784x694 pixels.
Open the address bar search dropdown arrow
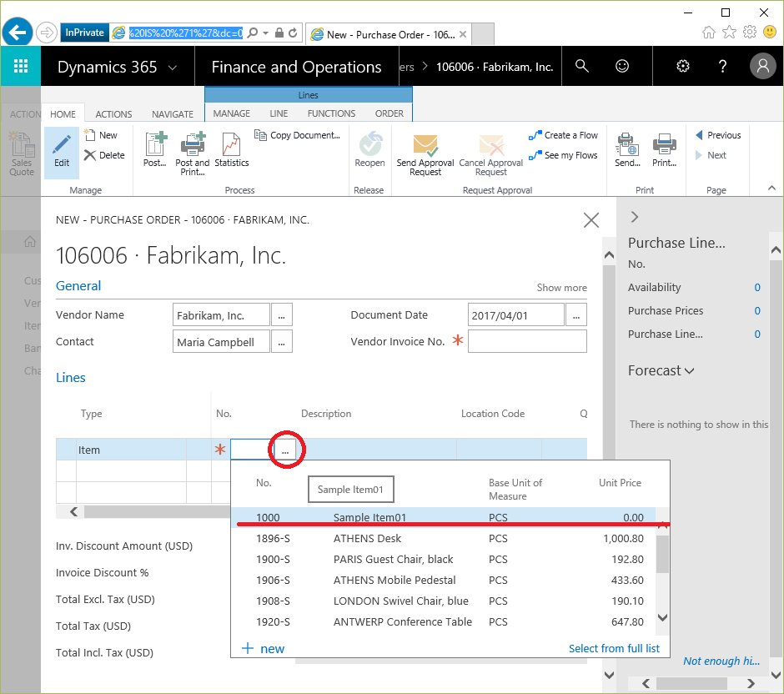[265, 33]
